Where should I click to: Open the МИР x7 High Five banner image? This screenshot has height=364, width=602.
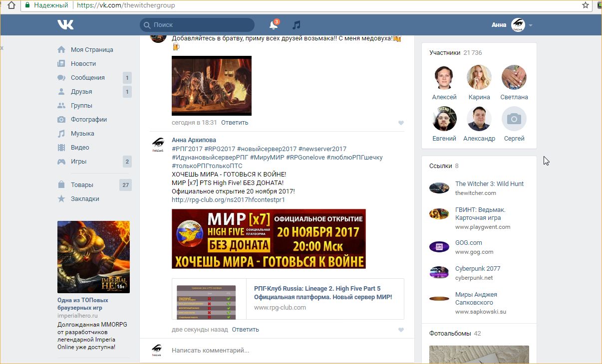pyautogui.click(x=269, y=239)
